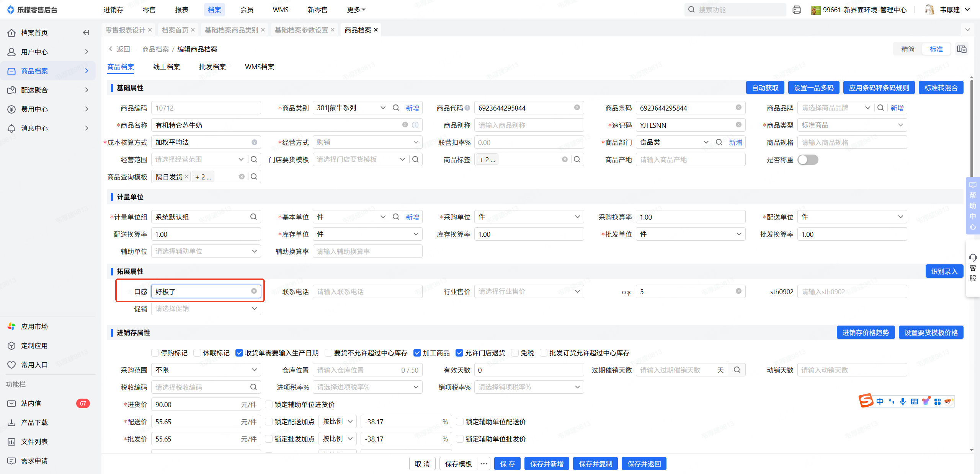Click the 自动获取 button
Viewport: 980px width, 474px height.
coord(765,88)
